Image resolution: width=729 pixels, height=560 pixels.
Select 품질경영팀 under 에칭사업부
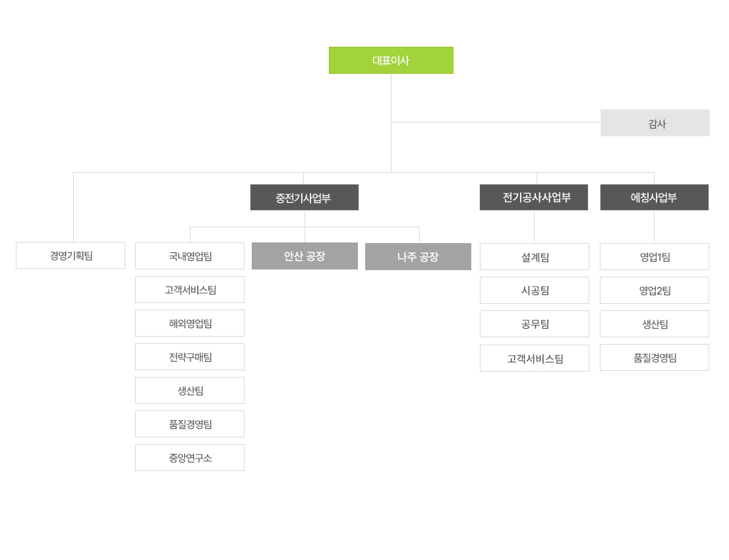(x=654, y=357)
